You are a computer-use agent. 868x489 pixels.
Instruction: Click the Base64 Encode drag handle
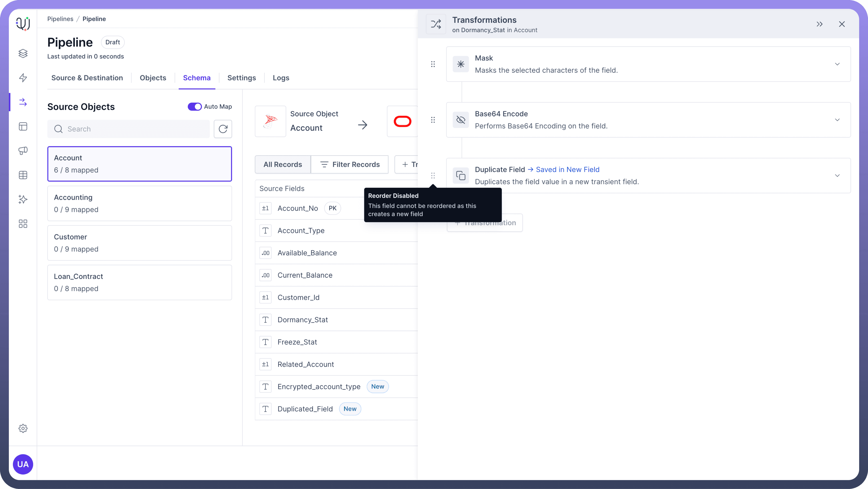pos(433,120)
